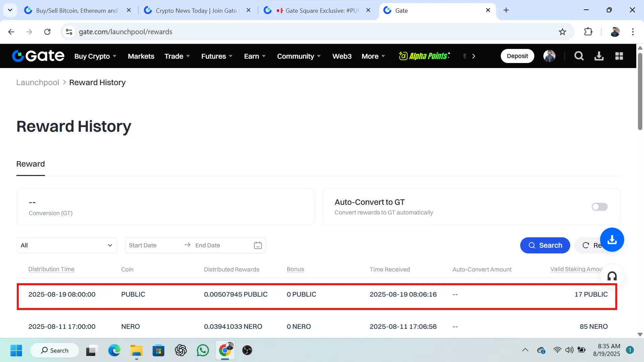Image resolution: width=644 pixels, height=362 pixels.
Task: Click the blue floating download button
Action: [612, 240]
